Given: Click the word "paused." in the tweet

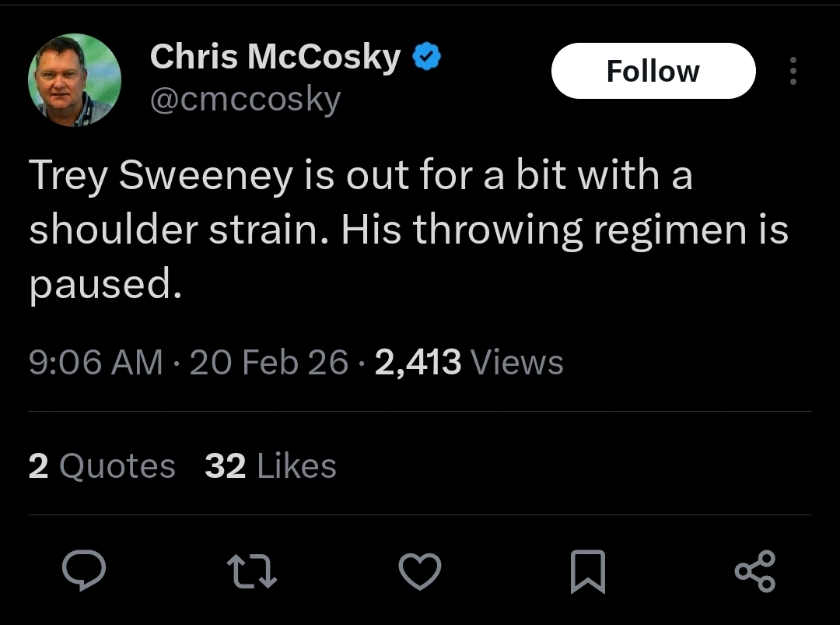Looking at the screenshot, I should [105, 286].
